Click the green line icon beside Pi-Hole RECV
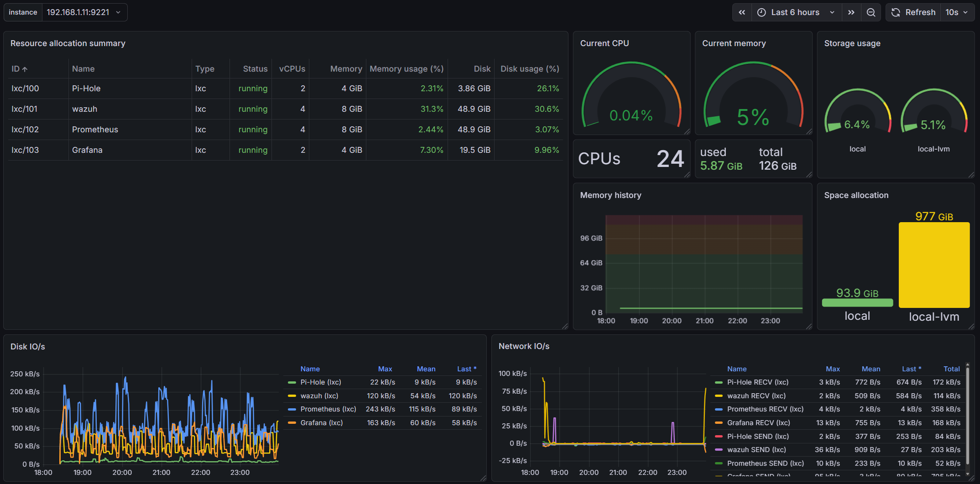Image resolution: width=980 pixels, height=484 pixels. 719,382
